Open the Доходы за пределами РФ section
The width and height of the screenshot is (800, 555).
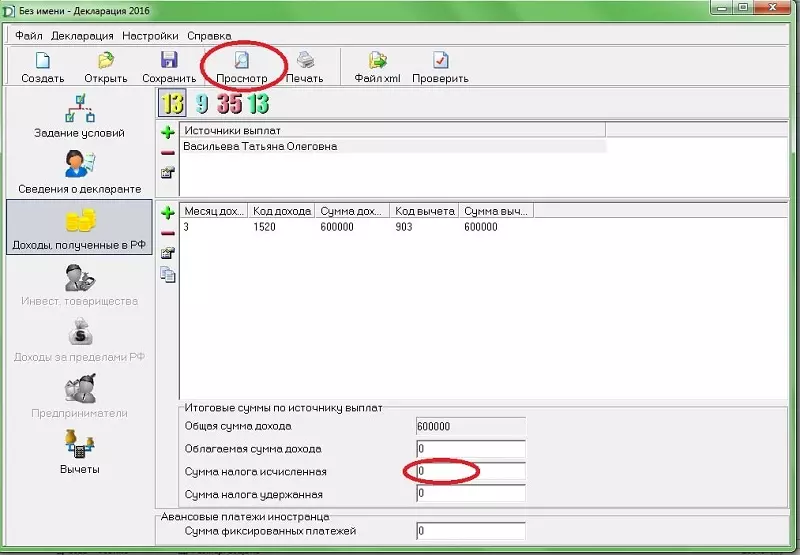point(80,341)
